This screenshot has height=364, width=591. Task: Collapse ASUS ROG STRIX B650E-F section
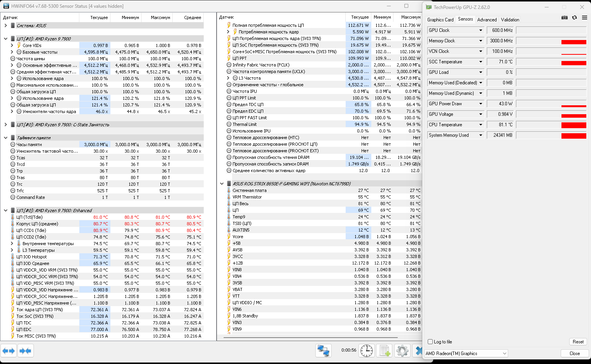click(x=222, y=184)
